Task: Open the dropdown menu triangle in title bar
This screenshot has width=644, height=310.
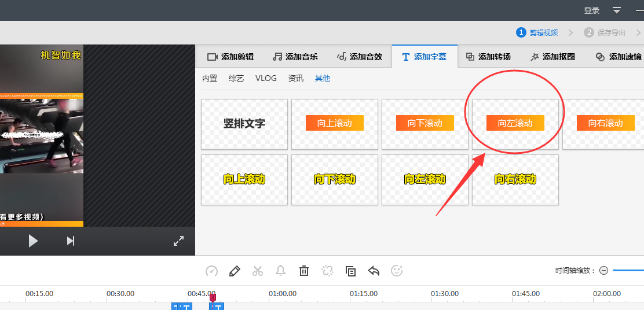Action: pyautogui.click(x=617, y=10)
